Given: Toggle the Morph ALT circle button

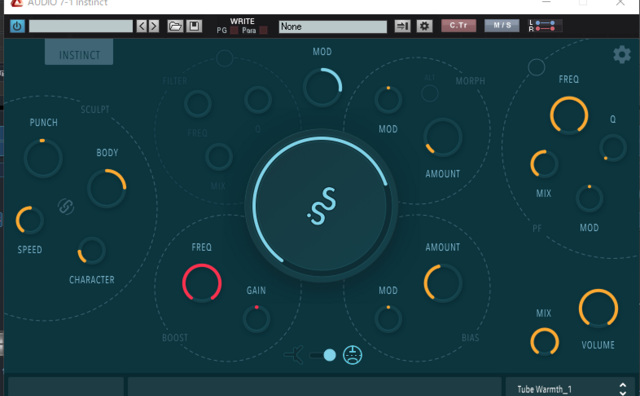Looking at the screenshot, I should pos(429,93).
